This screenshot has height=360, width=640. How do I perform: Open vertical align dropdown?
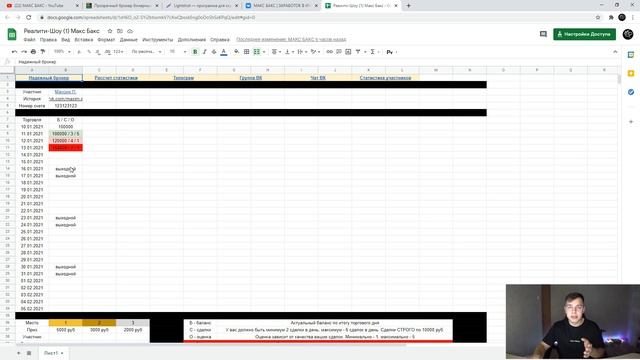(289, 52)
